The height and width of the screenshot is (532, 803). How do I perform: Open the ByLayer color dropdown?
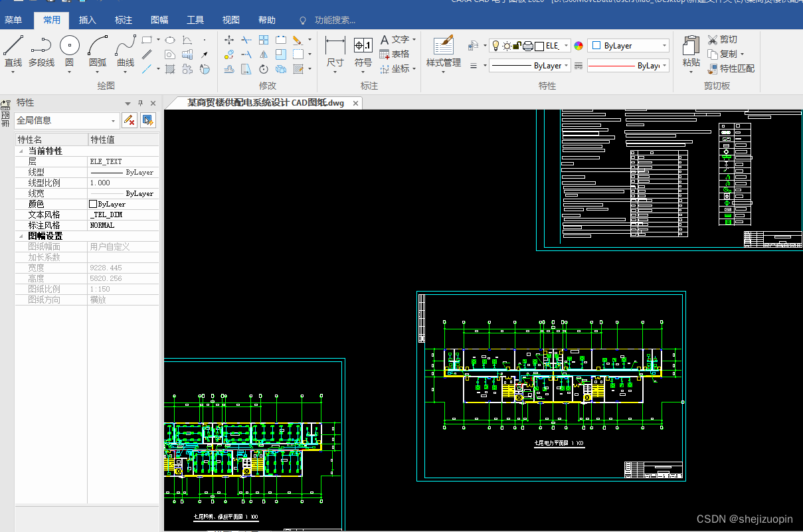click(x=628, y=46)
